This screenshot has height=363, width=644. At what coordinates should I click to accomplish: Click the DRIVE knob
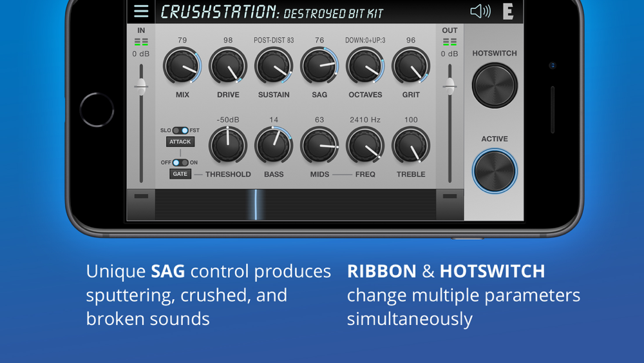click(228, 66)
